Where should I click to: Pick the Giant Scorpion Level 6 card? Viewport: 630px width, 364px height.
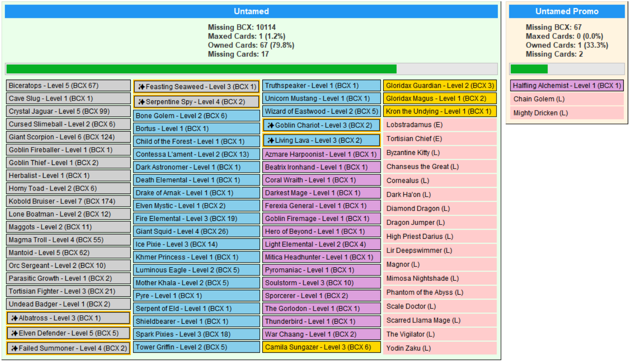[69, 137]
